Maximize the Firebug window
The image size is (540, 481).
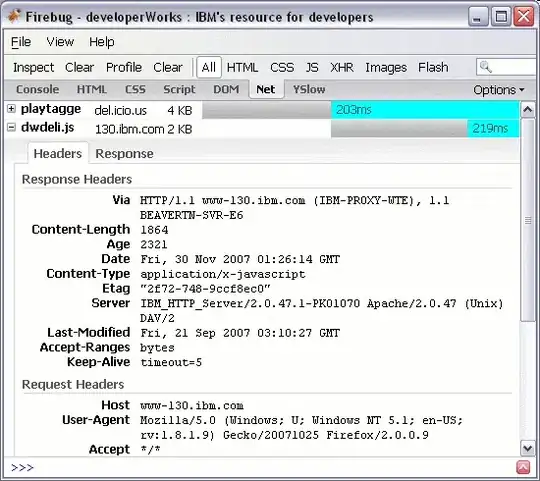(x=501, y=16)
